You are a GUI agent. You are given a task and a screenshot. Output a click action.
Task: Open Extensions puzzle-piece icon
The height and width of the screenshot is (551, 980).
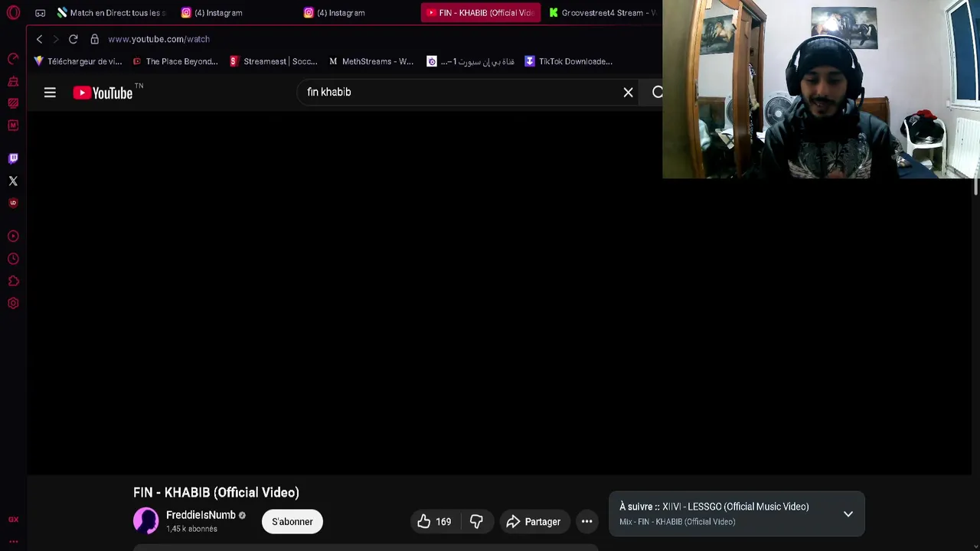coord(13,282)
